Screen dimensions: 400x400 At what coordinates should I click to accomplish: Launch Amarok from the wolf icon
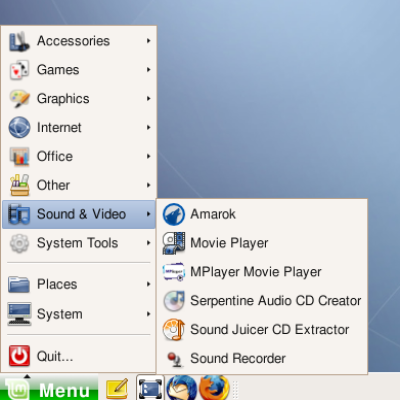click(174, 214)
